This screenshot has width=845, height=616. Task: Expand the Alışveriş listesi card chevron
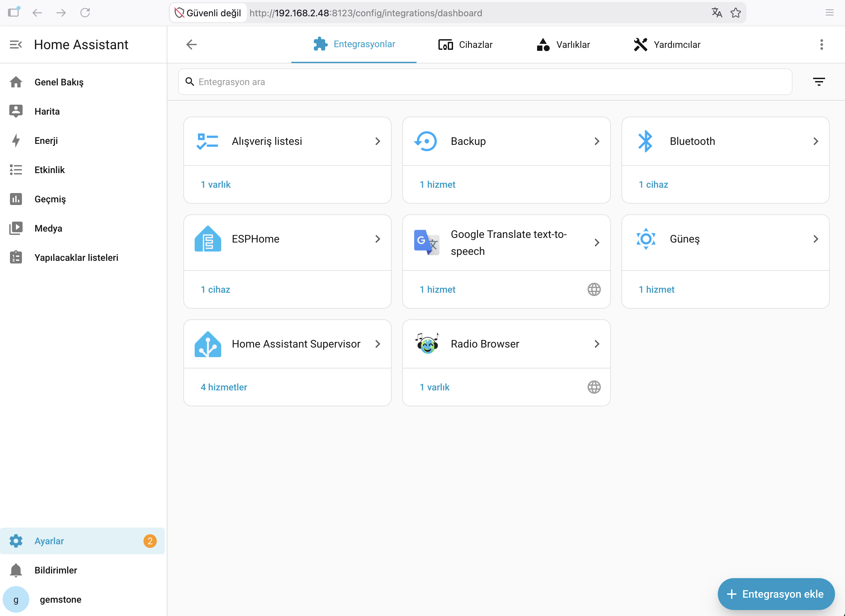(x=378, y=141)
